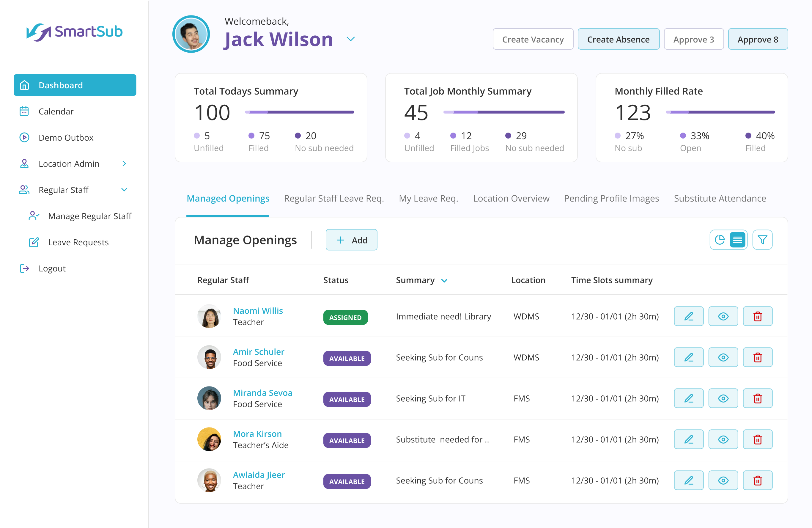
Task: Open the Calendar from the sidebar
Action: point(56,111)
